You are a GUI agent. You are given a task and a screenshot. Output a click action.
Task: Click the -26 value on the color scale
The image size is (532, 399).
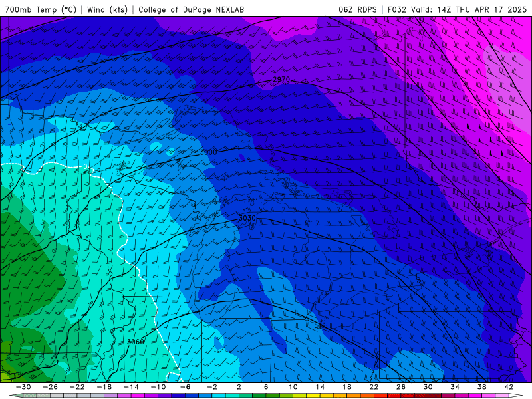[x=51, y=387]
